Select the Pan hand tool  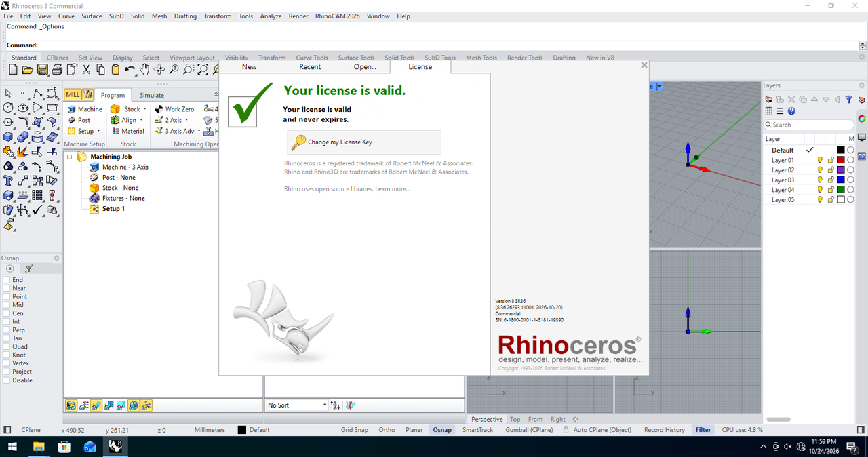pos(144,69)
